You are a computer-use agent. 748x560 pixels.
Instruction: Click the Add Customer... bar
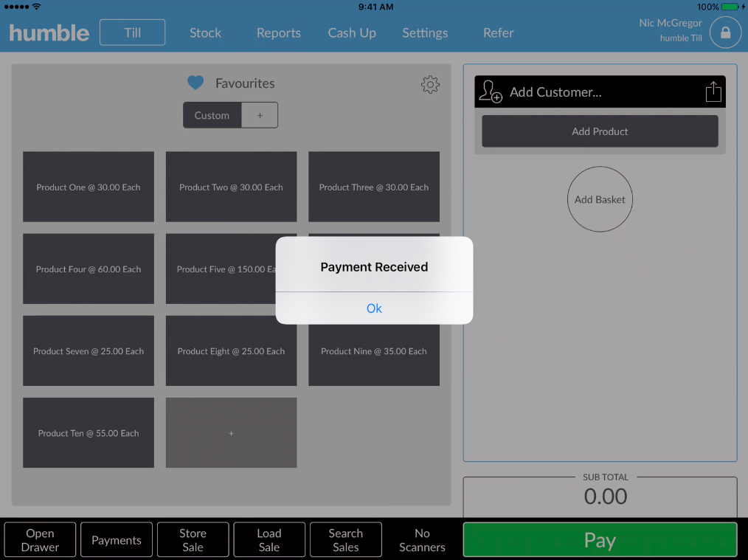(600, 91)
